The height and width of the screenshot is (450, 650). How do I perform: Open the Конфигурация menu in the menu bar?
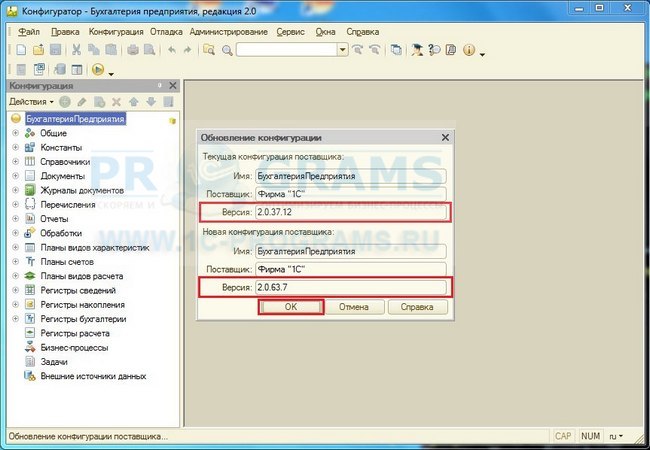(116, 31)
